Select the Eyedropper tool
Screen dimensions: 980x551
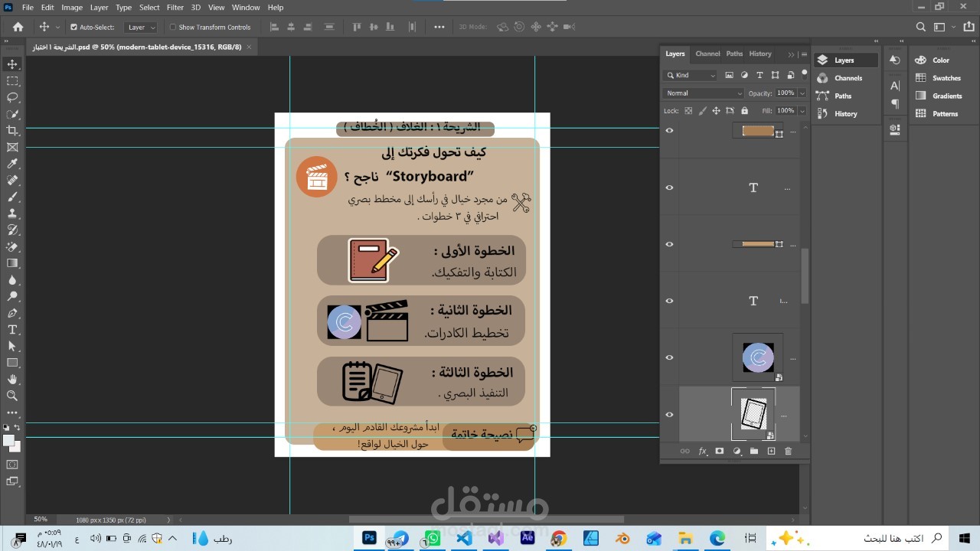point(12,164)
